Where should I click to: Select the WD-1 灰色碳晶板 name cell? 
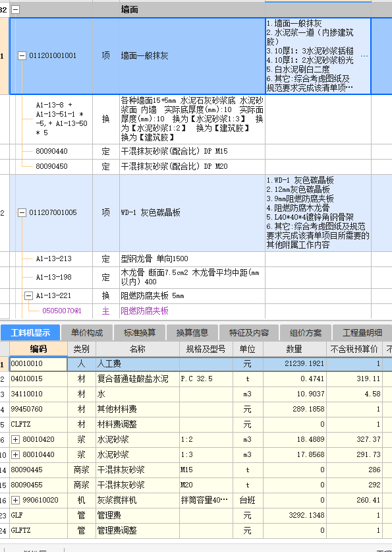(x=192, y=212)
